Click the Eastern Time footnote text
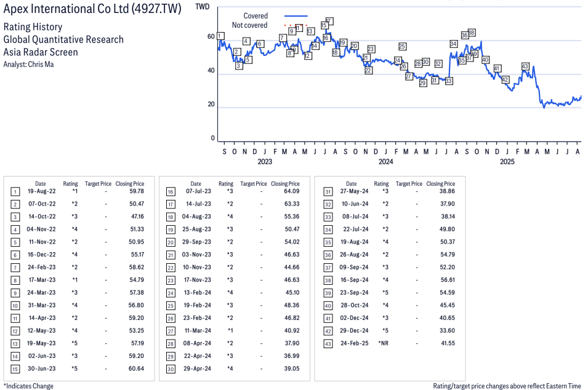 point(507,386)
